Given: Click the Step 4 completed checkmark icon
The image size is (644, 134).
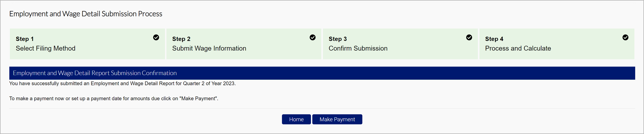Looking at the screenshot, I should [625, 38].
